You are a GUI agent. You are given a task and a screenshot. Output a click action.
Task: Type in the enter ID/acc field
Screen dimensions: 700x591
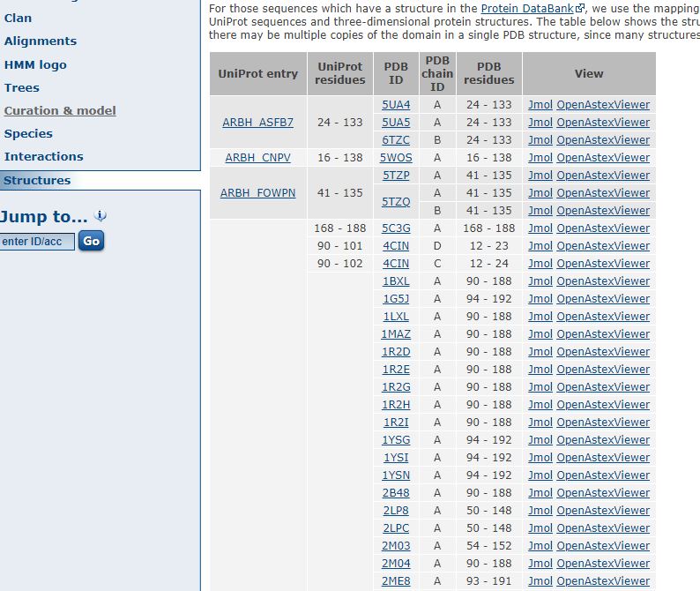coord(37,241)
